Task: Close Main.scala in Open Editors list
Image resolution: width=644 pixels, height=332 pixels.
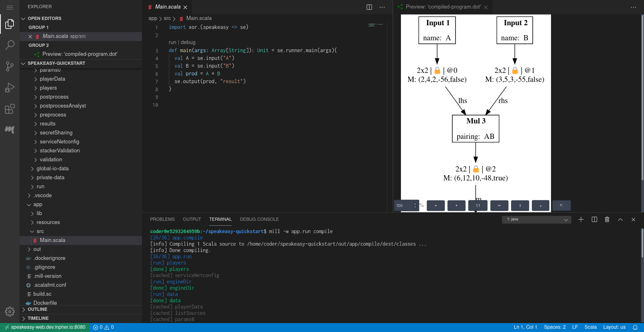Action: [30, 36]
